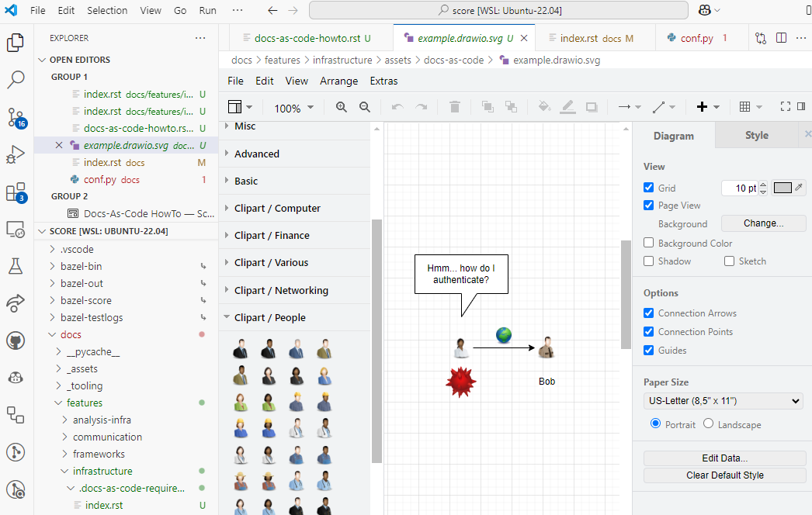The image size is (812, 515).
Task: Click the fullscreen toggle icon in toolbar
Action: (785, 107)
